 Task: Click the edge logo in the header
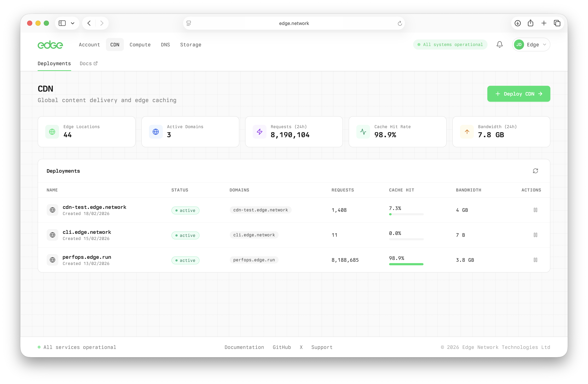[50, 45]
